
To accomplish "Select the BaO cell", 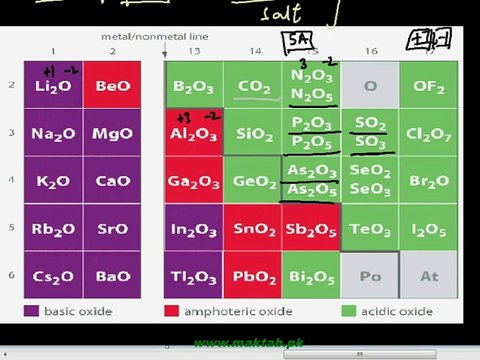I will [112, 275].
